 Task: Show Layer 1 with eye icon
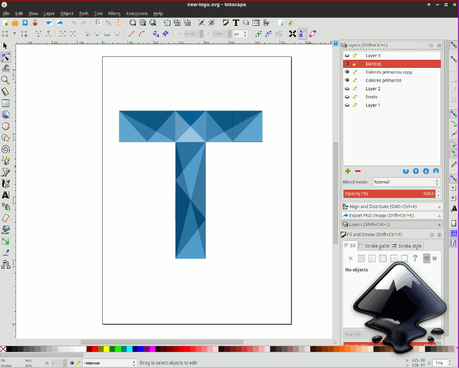coord(347,105)
